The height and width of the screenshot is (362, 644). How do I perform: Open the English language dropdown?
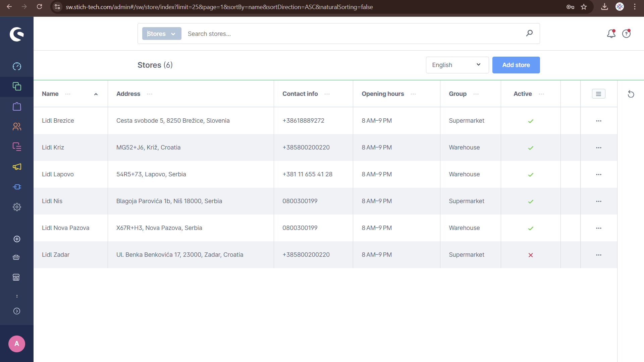pyautogui.click(x=457, y=65)
